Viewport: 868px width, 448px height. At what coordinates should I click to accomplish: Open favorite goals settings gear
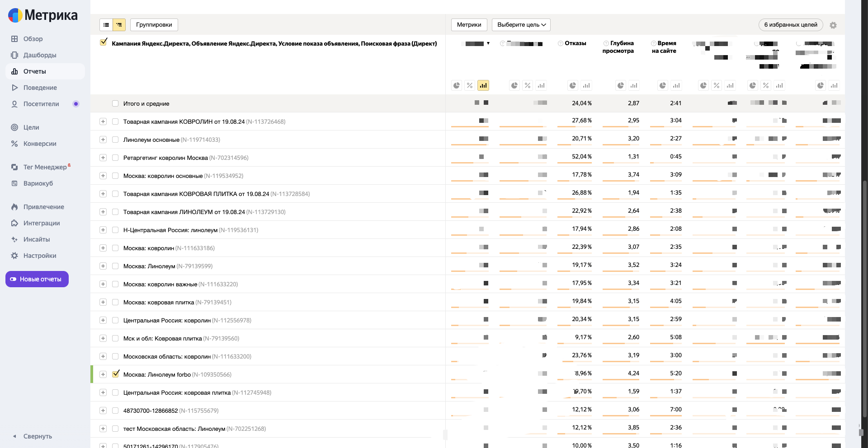(x=833, y=25)
